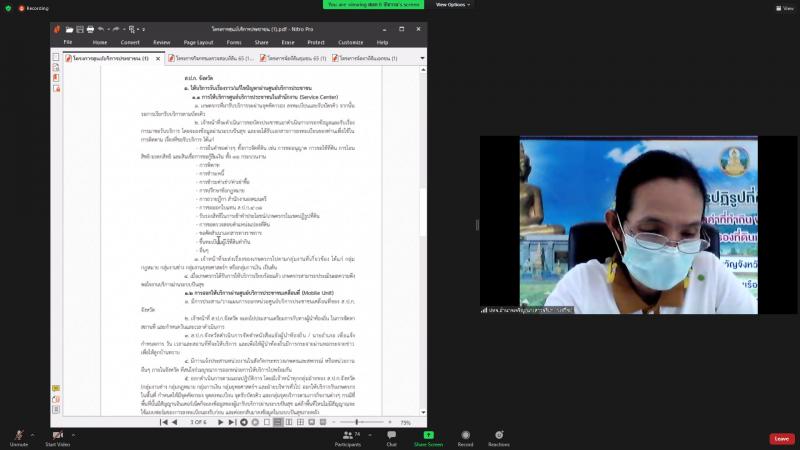Click the vertical scrollbar down arrow

pyautogui.click(x=423, y=412)
